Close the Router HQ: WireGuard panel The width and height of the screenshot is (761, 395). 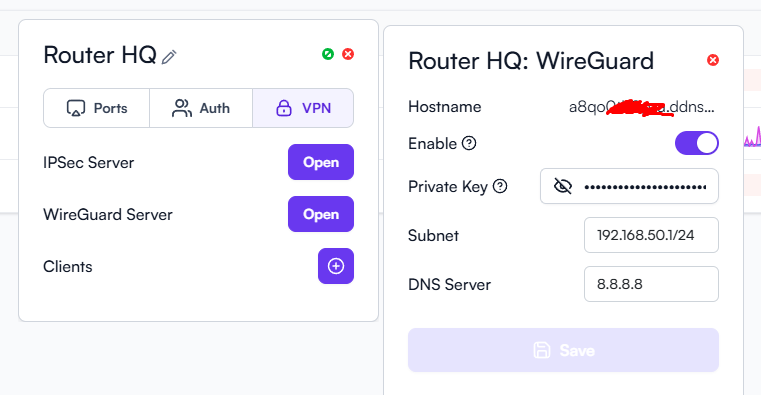(x=713, y=60)
